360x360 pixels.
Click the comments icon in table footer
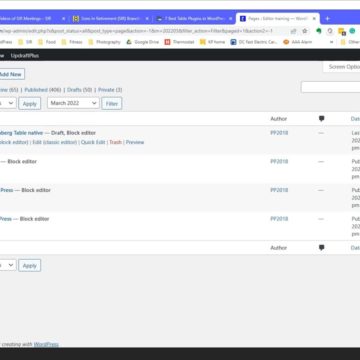321,247
